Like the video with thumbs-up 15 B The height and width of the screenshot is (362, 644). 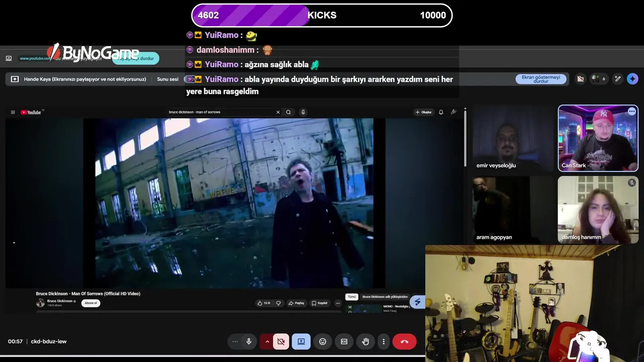[264, 303]
